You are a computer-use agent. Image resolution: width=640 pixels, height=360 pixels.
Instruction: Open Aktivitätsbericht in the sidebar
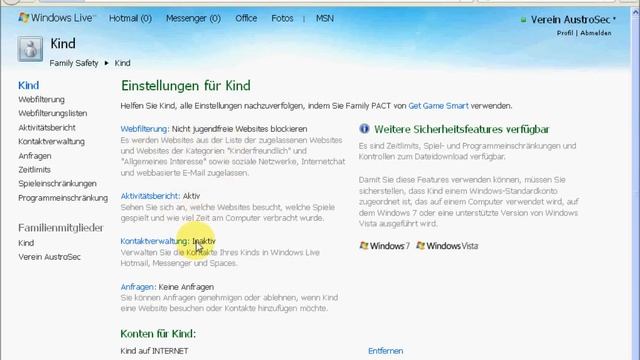click(x=47, y=128)
